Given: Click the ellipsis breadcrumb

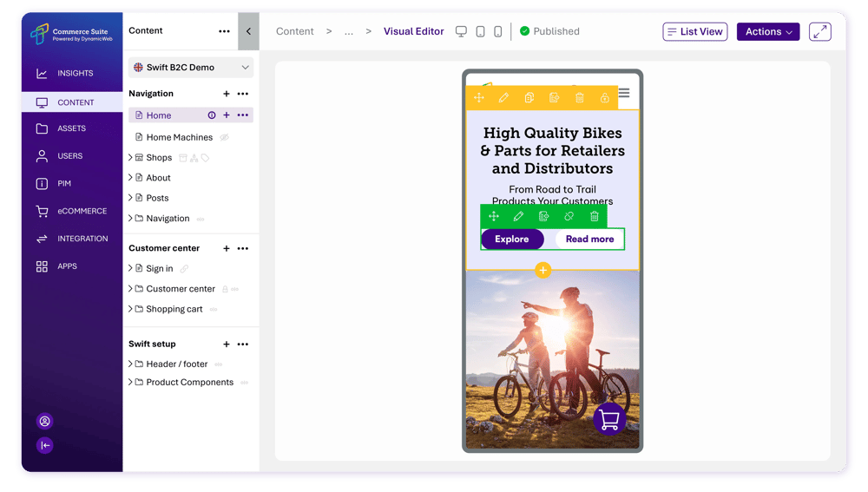Looking at the screenshot, I should click(349, 31).
